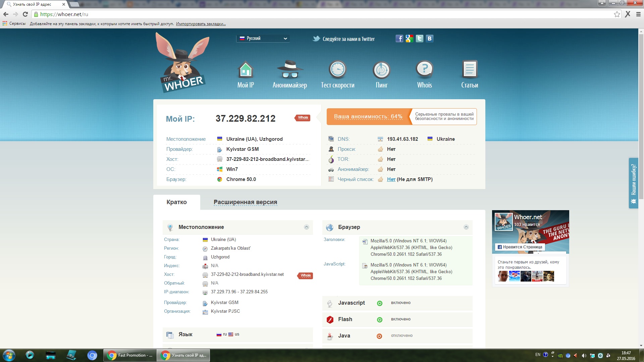Click the Twitter square social icon

coord(419,39)
